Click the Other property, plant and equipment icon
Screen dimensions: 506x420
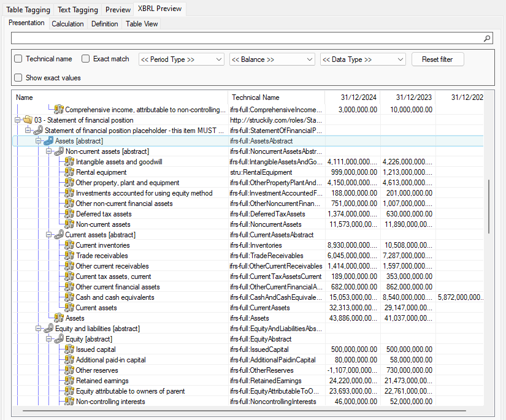point(69,183)
